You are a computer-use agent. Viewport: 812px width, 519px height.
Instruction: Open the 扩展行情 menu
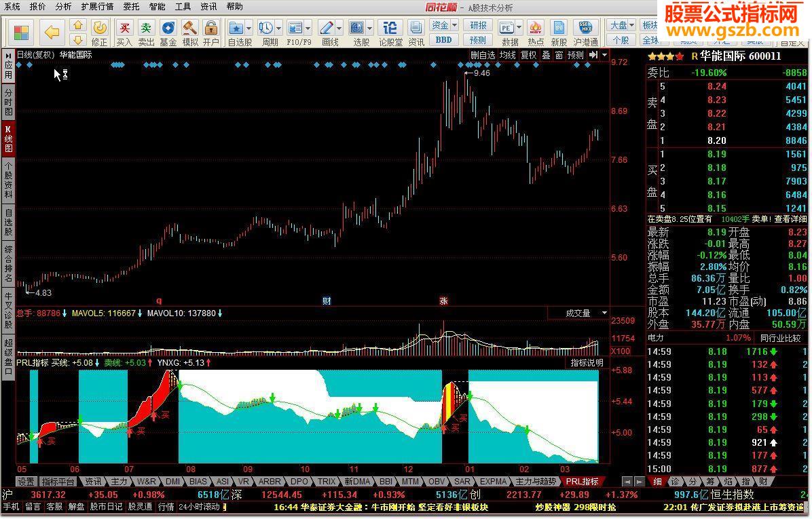click(97, 7)
